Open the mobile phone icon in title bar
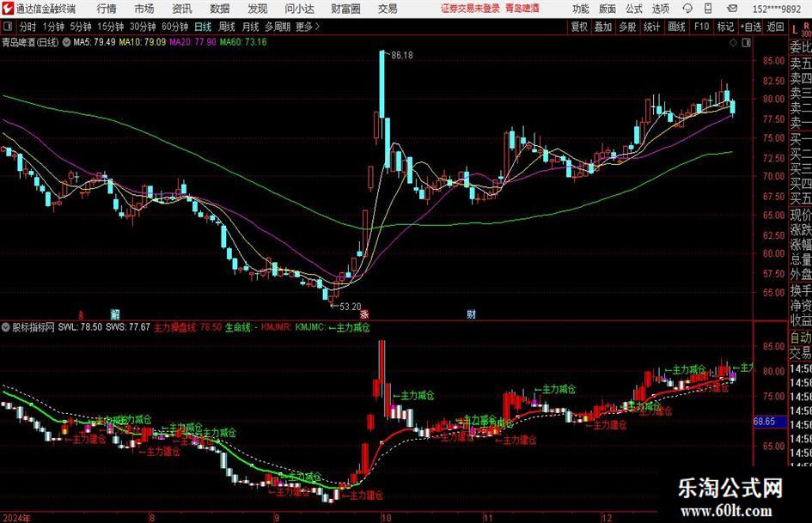Viewport: 812px width, 523px height. [708, 9]
